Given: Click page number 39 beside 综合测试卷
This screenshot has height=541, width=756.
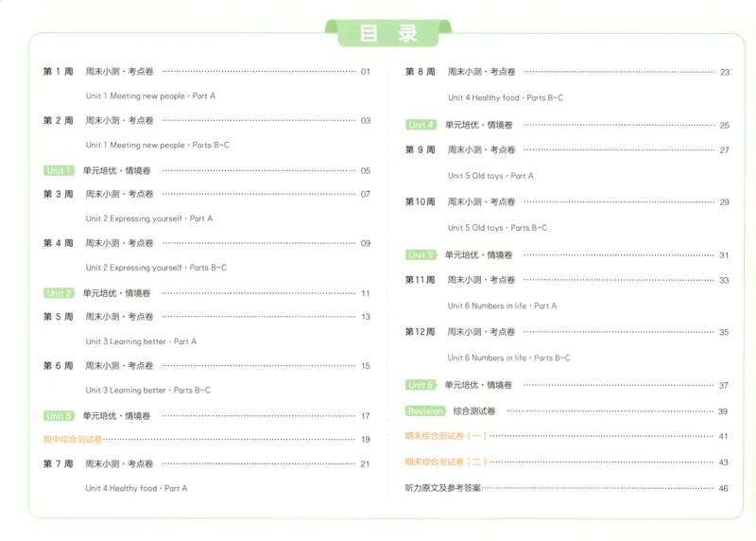Looking at the screenshot, I should coord(722,411).
